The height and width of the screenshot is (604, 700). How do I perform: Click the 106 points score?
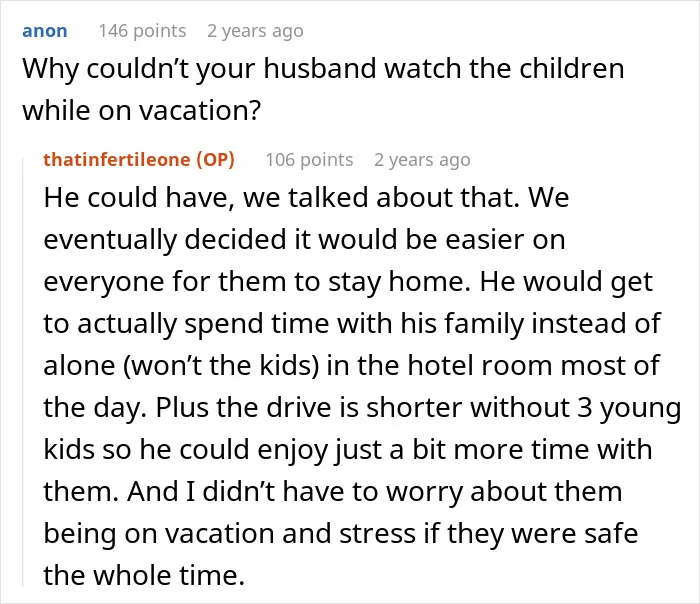[309, 160]
